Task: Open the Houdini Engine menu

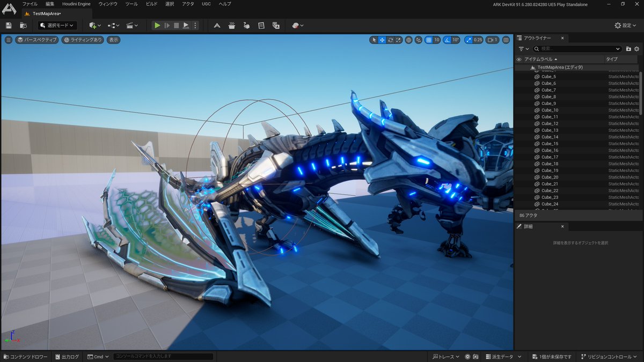Action: (76, 4)
